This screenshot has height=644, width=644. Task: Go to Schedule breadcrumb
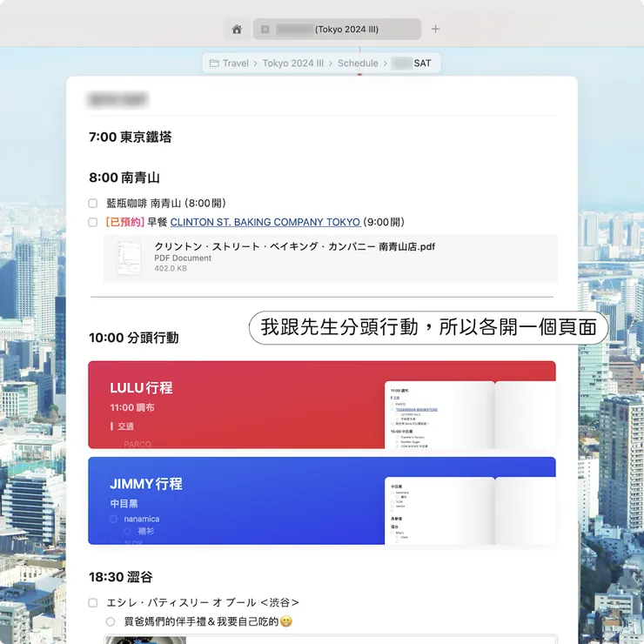point(358,64)
